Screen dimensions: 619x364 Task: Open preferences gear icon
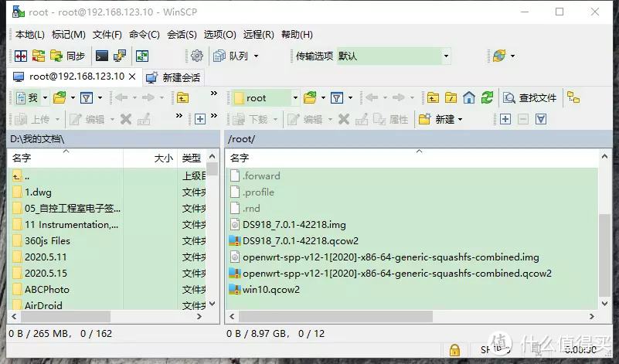click(x=196, y=56)
